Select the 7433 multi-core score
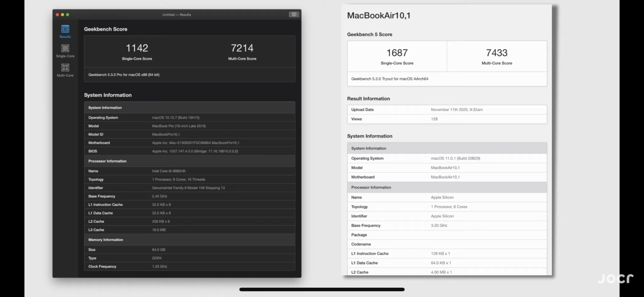Screen dimensions: 644x297 point(497,53)
